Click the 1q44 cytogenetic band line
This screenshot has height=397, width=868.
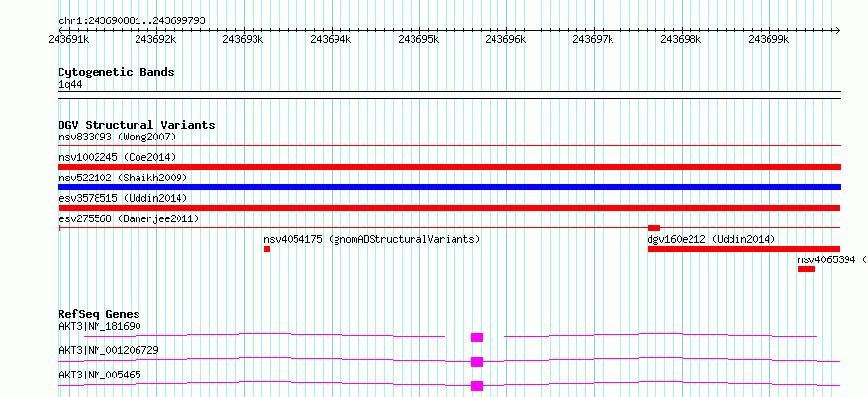click(x=450, y=95)
